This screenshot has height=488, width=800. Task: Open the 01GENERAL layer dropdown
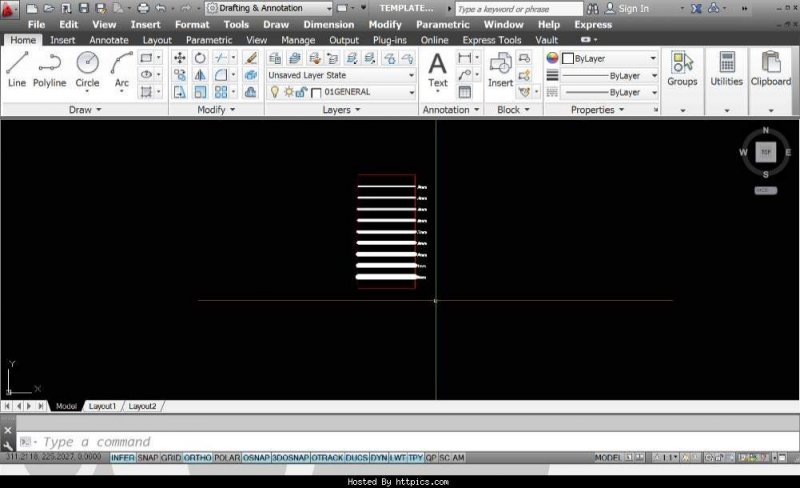366,92
